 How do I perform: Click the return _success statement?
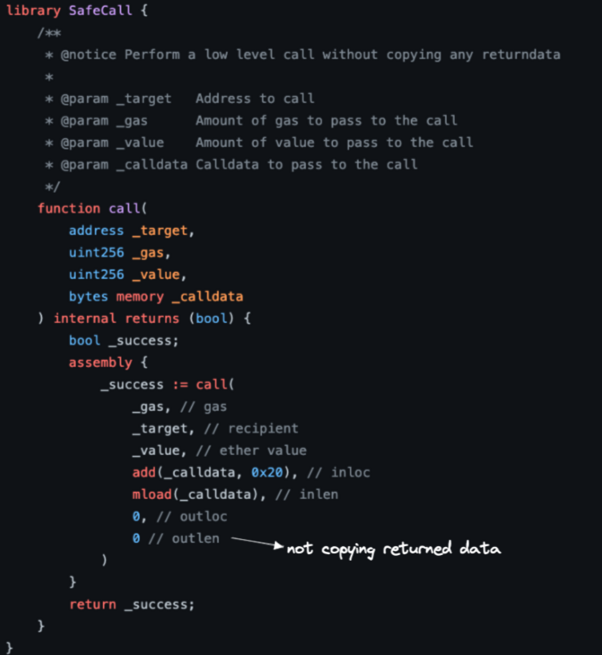pyautogui.click(x=132, y=604)
